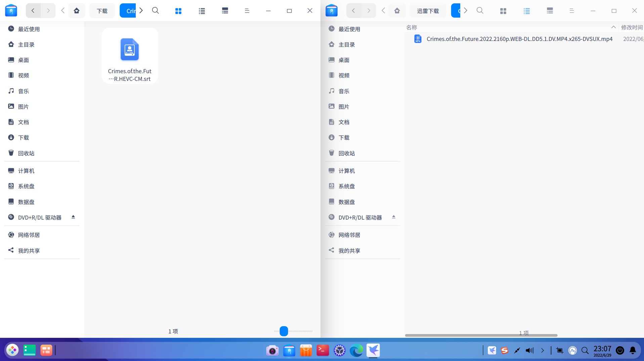Go back in right file manager window

(353, 11)
